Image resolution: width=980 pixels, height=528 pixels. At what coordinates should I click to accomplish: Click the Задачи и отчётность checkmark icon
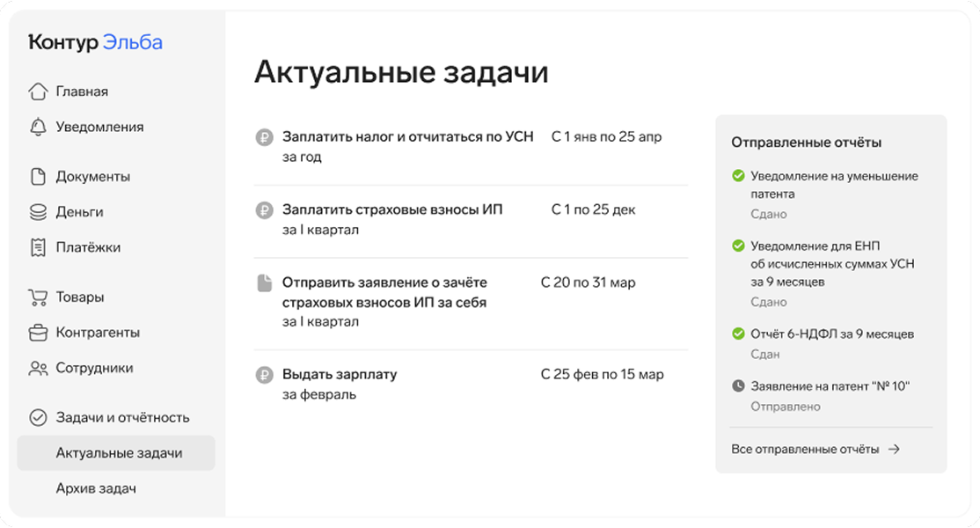pos(35,417)
